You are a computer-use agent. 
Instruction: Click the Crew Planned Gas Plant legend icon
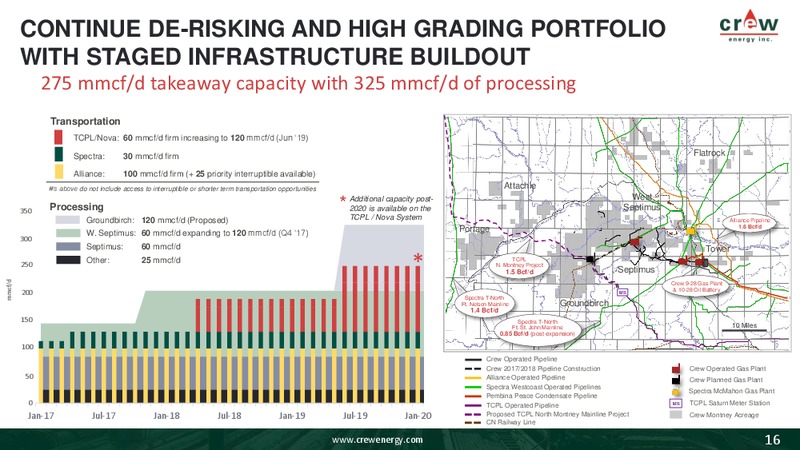point(676,380)
